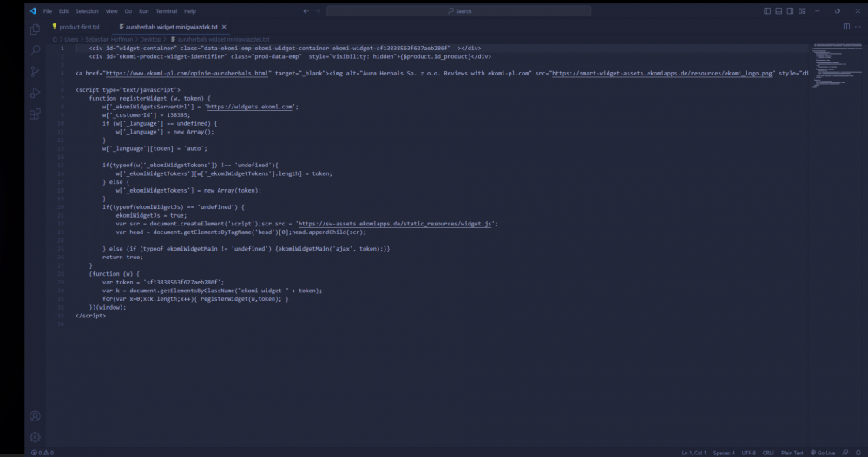Open the File menu
This screenshot has width=868, height=457.
pyautogui.click(x=48, y=11)
